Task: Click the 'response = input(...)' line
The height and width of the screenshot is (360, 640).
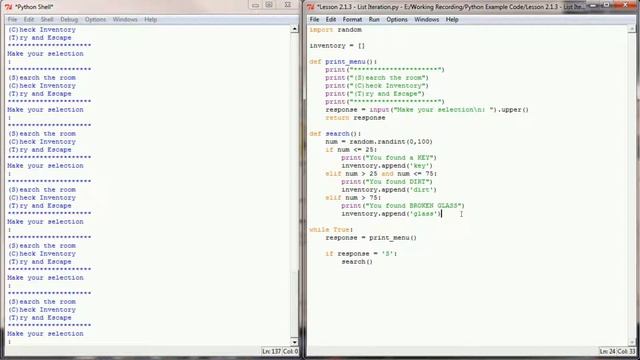Action: click(x=427, y=110)
